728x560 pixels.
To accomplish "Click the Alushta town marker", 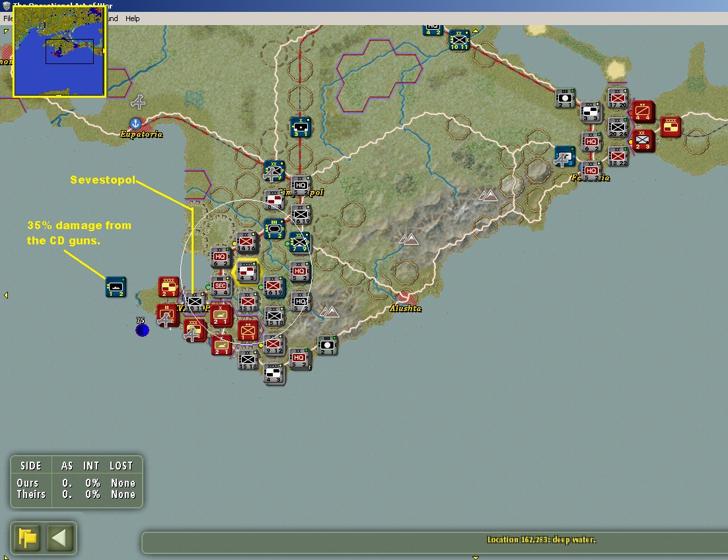I will pos(404,297).
